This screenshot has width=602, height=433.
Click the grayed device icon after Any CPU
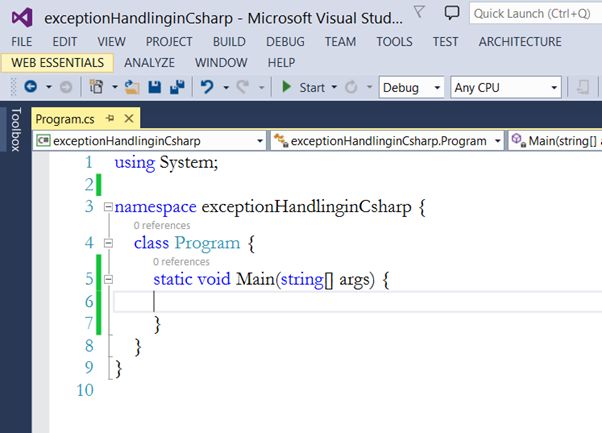point(583,88)
